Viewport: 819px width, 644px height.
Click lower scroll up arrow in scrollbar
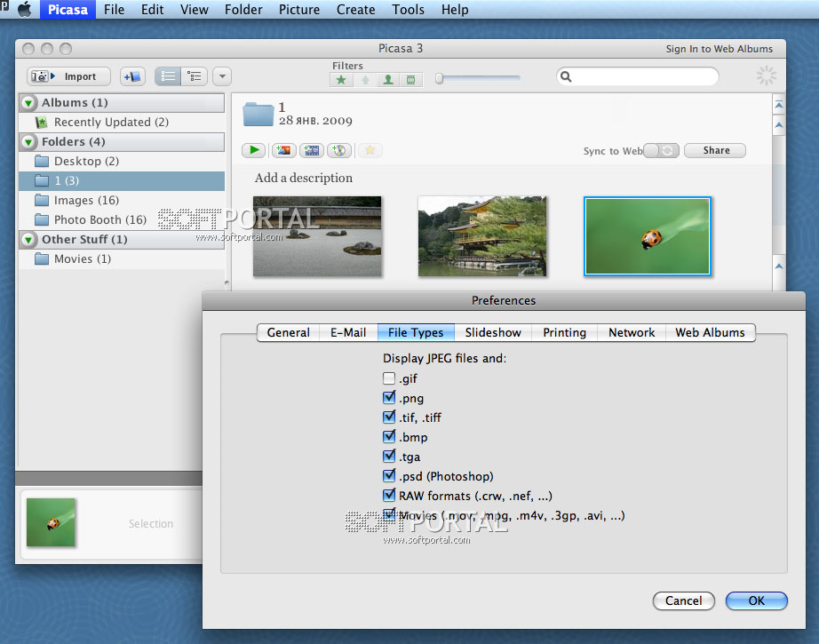[x=779, y=266]
